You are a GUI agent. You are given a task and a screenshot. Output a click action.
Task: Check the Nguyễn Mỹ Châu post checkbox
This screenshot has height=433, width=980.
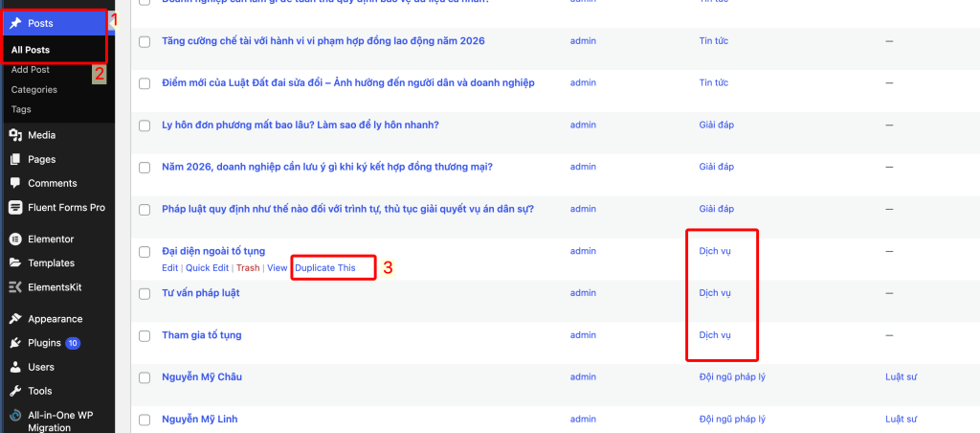[x=145, y=377]
